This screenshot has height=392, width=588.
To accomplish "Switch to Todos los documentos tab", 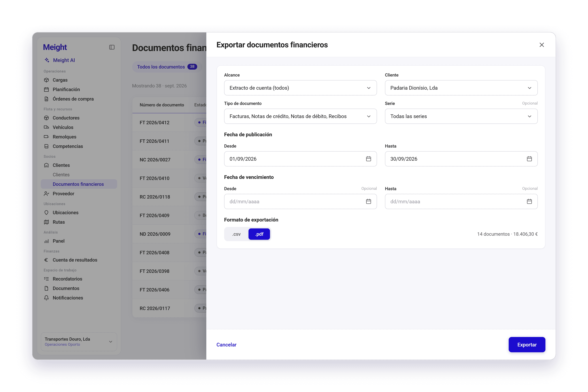I will point(167,67).
